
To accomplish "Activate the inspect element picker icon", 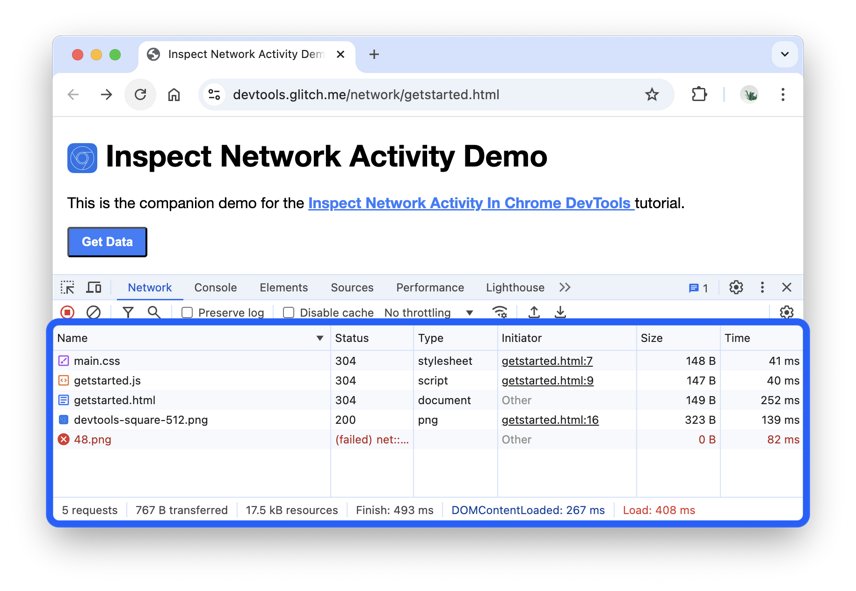I will click(68, 287).
